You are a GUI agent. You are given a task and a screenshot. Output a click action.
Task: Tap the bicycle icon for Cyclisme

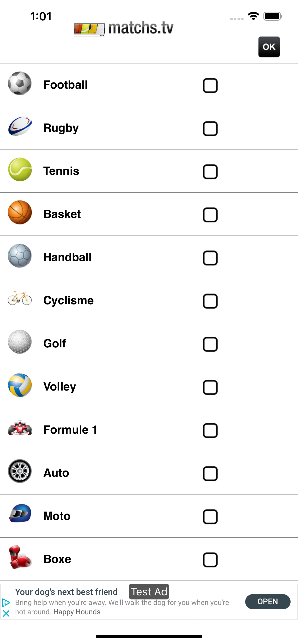[20, 298]
